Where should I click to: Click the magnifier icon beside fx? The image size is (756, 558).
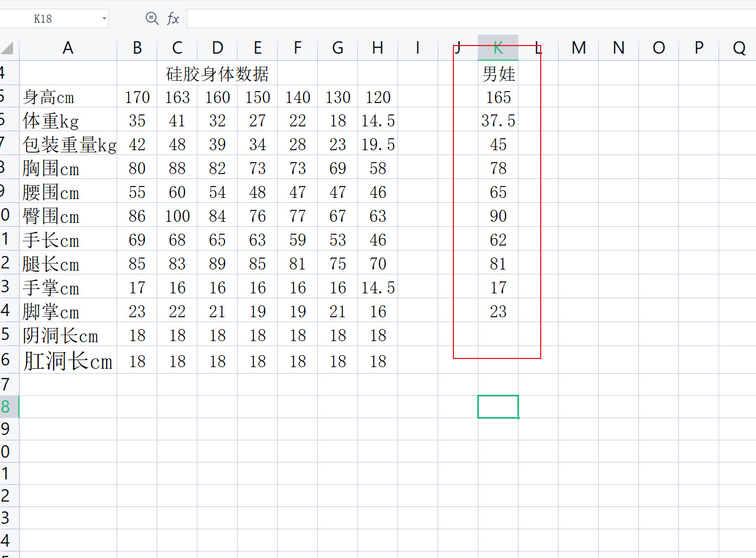point(152,19)
